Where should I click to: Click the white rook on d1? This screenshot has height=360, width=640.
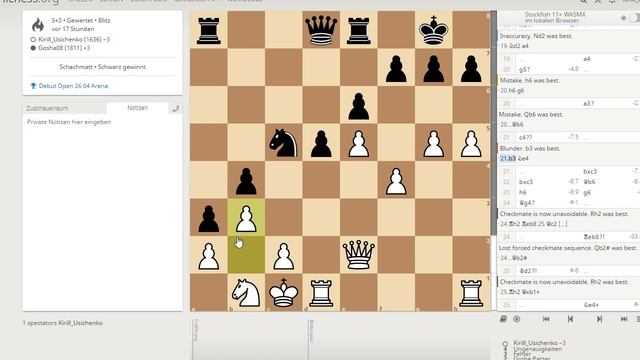(x=321, y=293)
